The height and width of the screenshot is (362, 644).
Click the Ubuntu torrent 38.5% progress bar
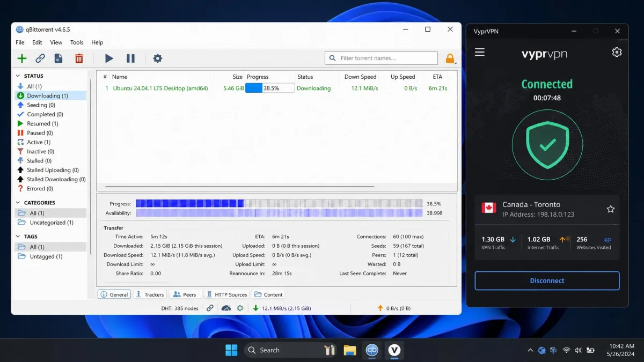tap(270, 88)
